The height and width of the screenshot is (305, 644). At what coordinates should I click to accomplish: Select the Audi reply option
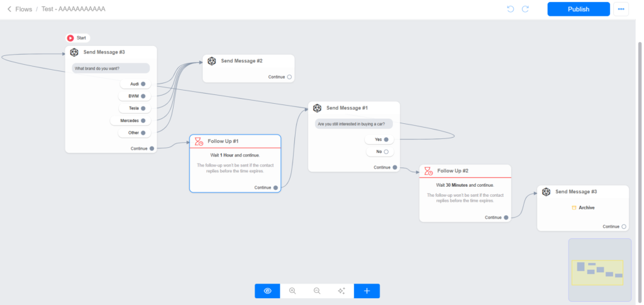[x=135, y=84]
